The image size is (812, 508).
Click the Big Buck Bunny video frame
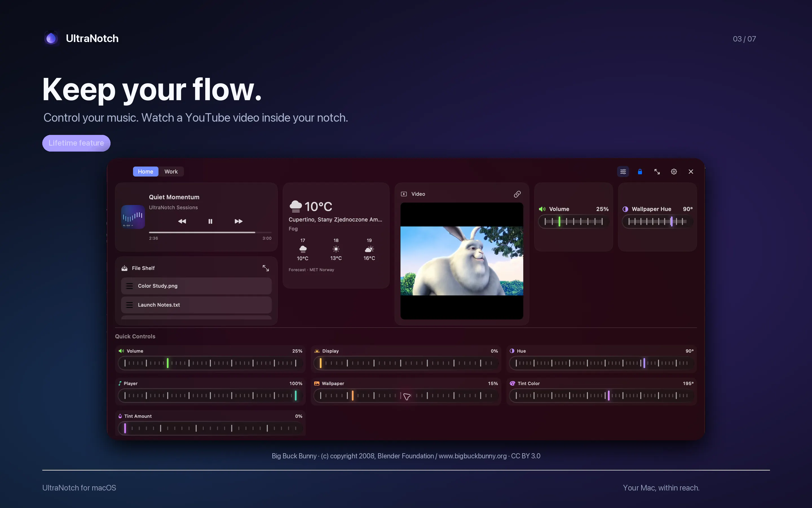tap(462, 261)
